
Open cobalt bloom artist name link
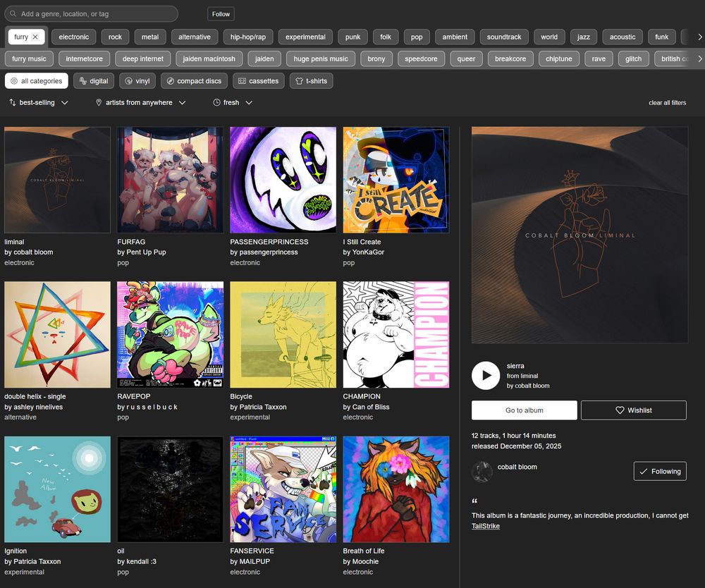[517, 467]
